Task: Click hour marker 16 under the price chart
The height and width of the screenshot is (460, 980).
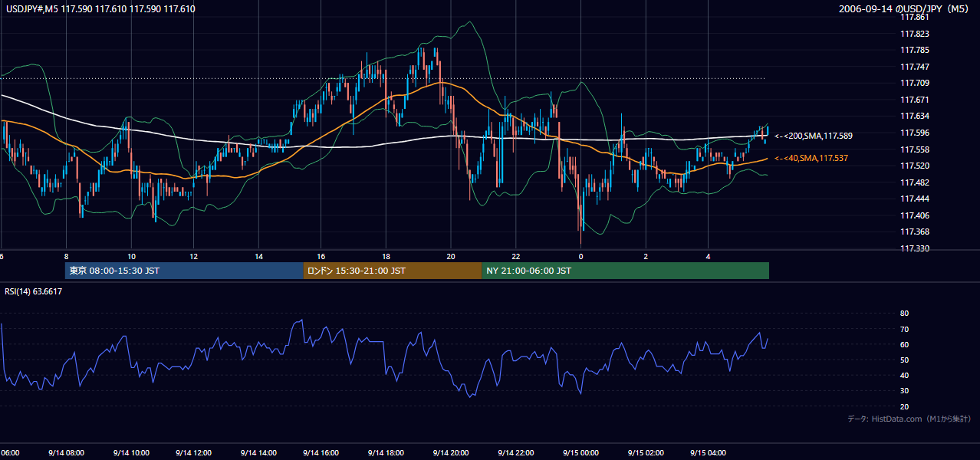Action: [x=322, y=256]
